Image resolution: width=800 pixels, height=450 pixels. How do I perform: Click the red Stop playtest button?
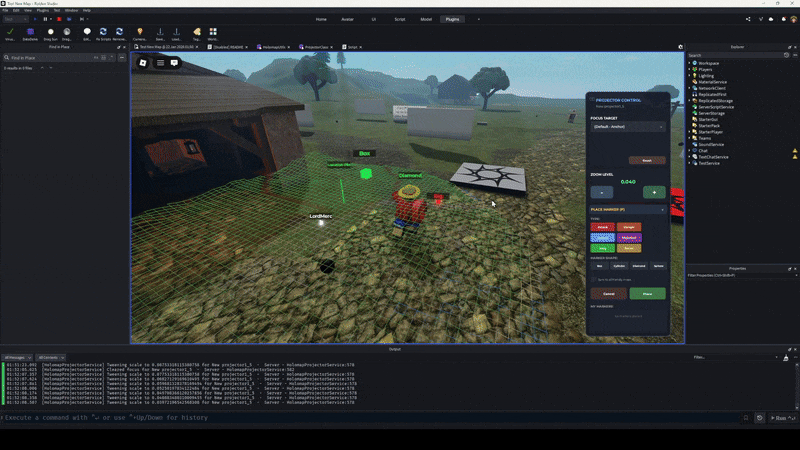58,18
